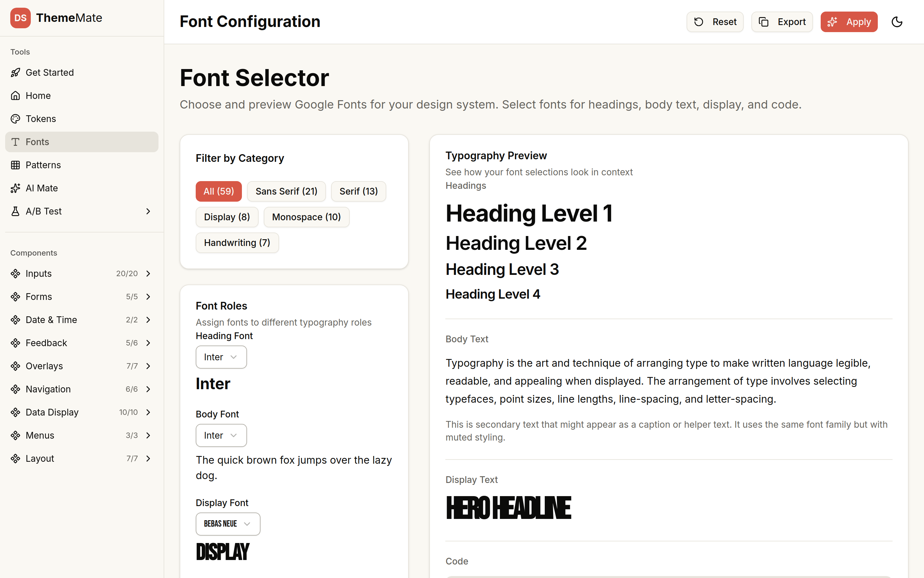This screenshot has width=924, height=578.
Task: Expand the Menus section chevron
Action: click(148, 435)
